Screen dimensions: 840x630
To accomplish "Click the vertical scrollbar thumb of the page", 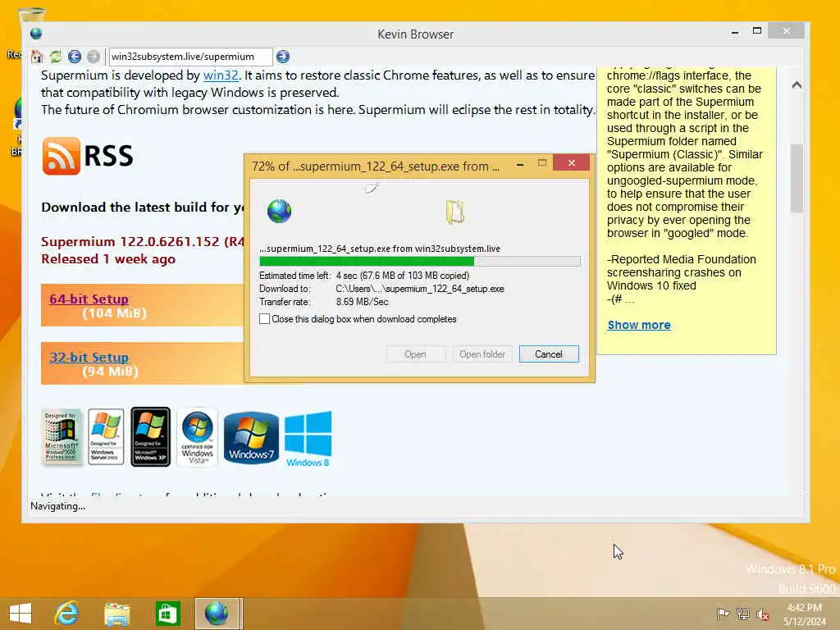I will 797,178.
